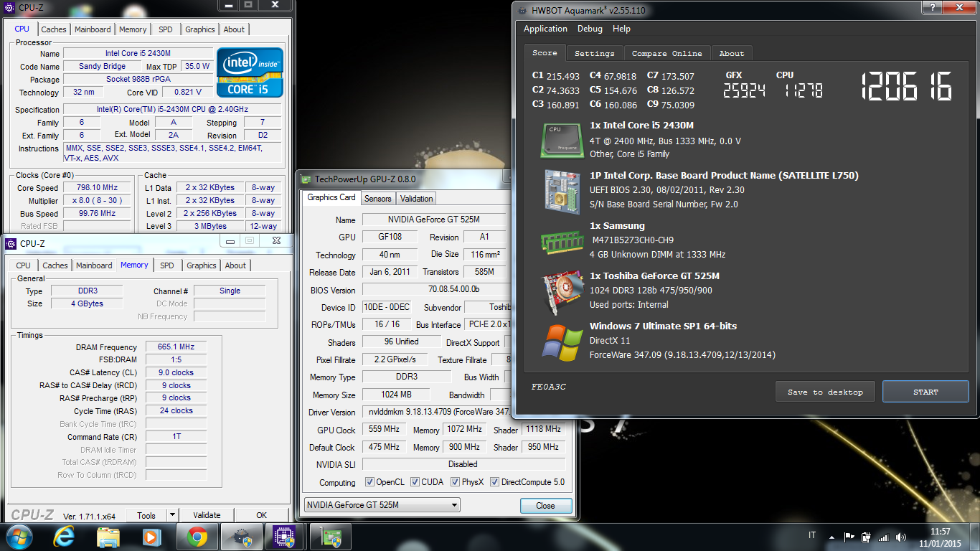Click the Validate button in CPU-Z
The width and height of the screenshot is (980, 551).
point(207,515)
